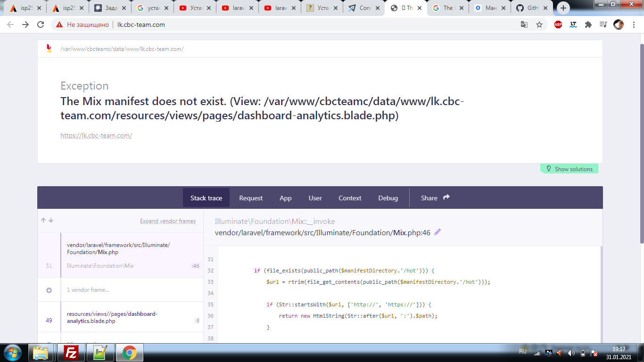
Task: Bookmark this page with the star icon
Action: point(539,25)
